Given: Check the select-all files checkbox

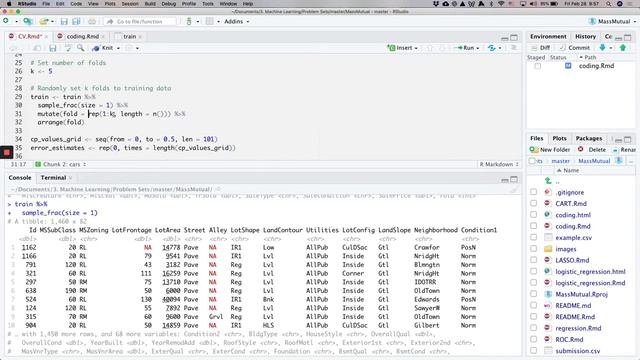Looking at the screenshot, I should [532, 161].
